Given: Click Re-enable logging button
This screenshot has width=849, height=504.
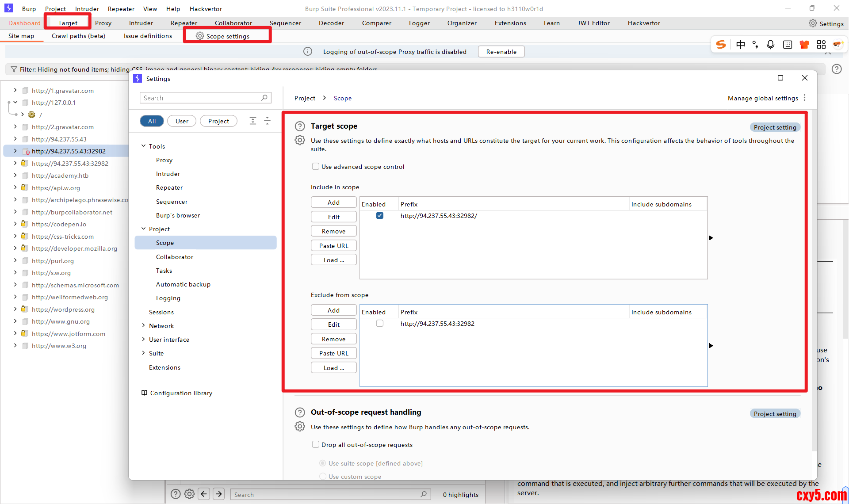Looking at the screenshot, I should tap(501, 51).
